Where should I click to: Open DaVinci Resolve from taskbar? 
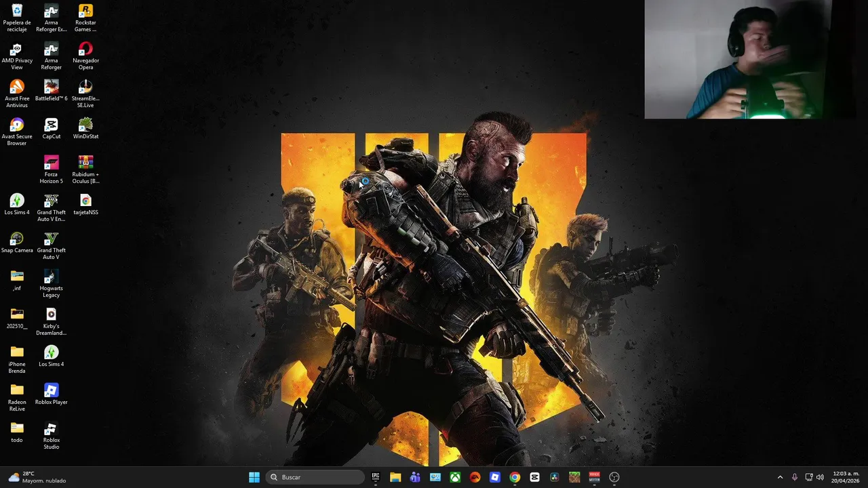(555, 477)
